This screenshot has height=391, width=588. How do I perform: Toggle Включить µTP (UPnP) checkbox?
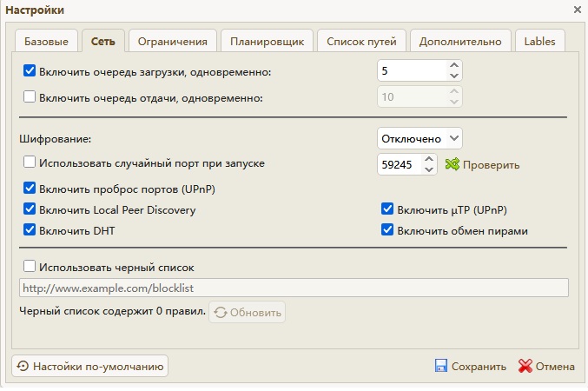[387, 209]
